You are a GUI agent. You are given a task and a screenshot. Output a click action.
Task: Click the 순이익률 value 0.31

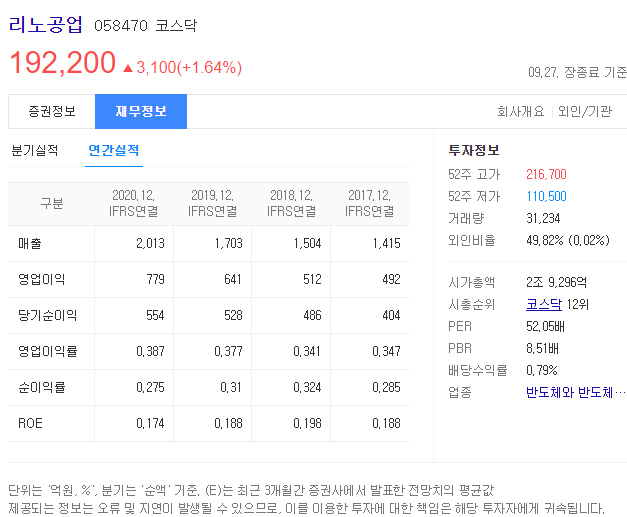point(231,387)
